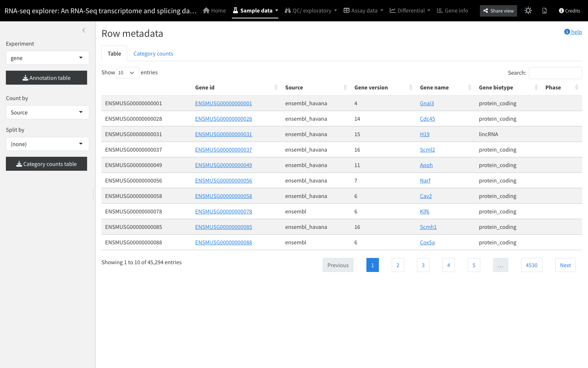Open H19 gene name link
588x368 pixels.
point(425,134)
